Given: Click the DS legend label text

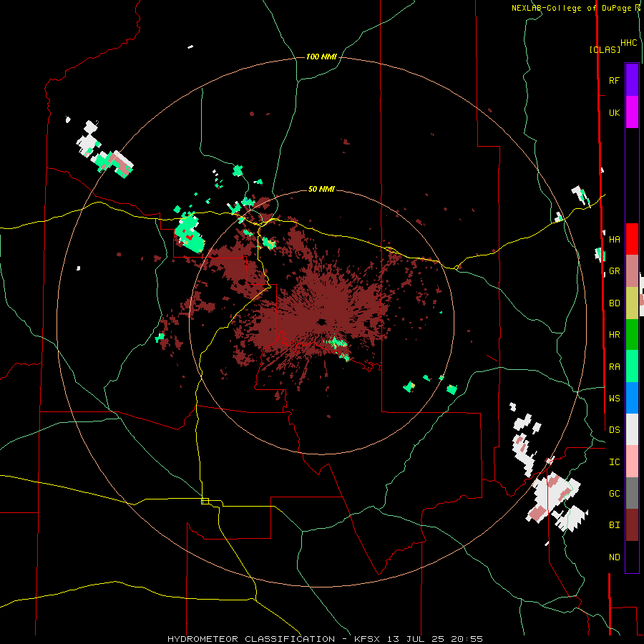Looking at the screenshot, I should tap(614, 429).
